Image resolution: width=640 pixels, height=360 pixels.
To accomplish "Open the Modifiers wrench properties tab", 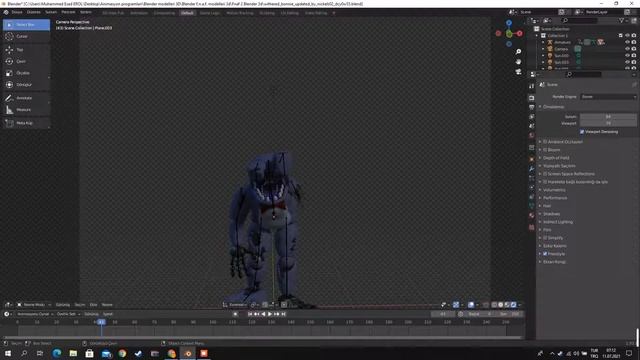I will [531, 169].
